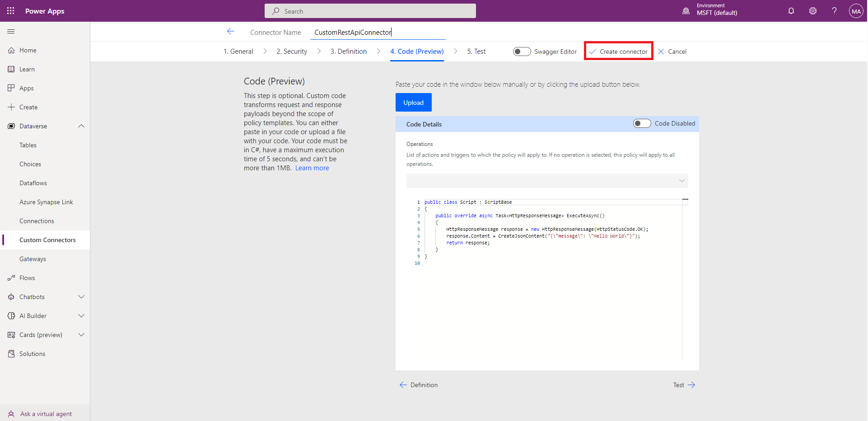868x421 pixels.
Task: Open the Operations dropdown list
Action: 547,181
